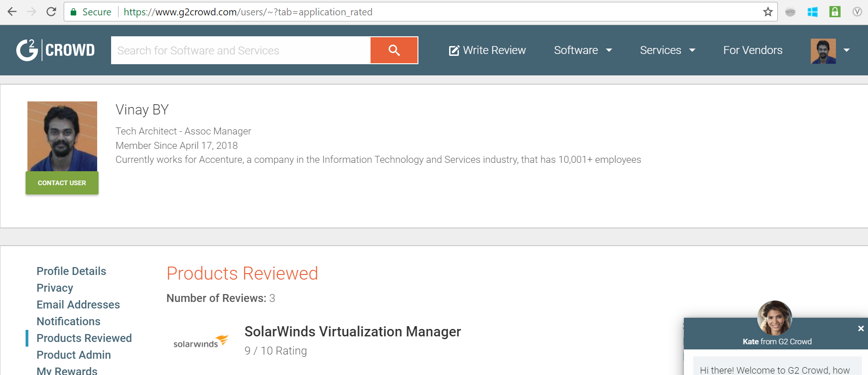Open Privacy settings section
The width and height of the screenshot is (868, 375).
pyautogui.click(x=55, y=288)
